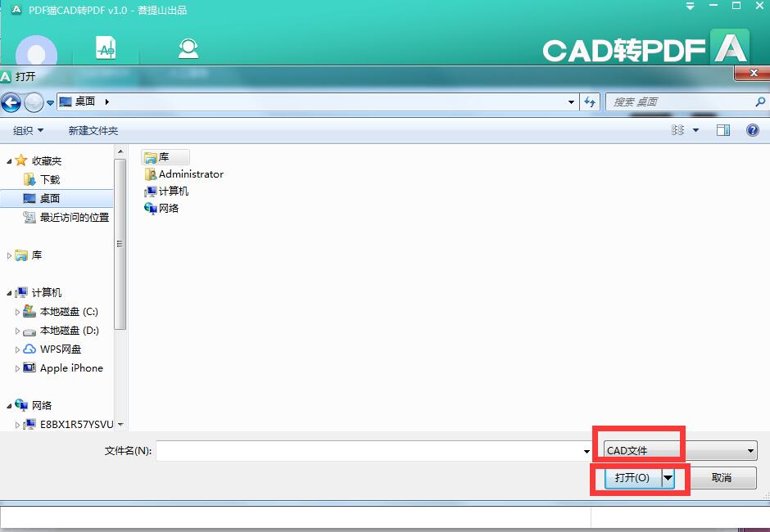Open the 库 library item in file list
This screenshot has width=770, height=532.
point(164,157)
